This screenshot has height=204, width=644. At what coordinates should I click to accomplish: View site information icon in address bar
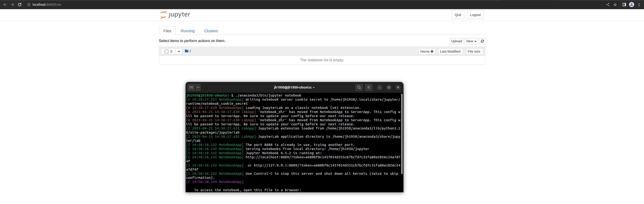click(29, 5)
